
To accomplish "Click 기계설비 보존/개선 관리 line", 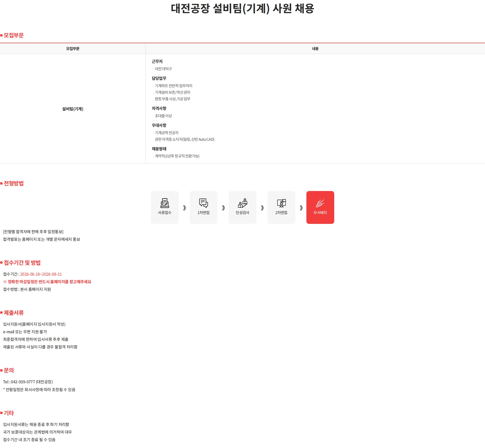I will (173, 92).
